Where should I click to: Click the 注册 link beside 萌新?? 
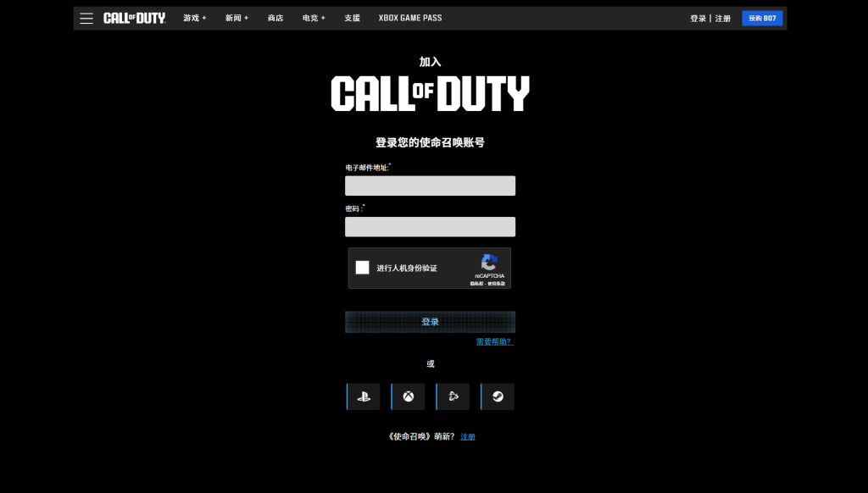click(x=468, y=436)
